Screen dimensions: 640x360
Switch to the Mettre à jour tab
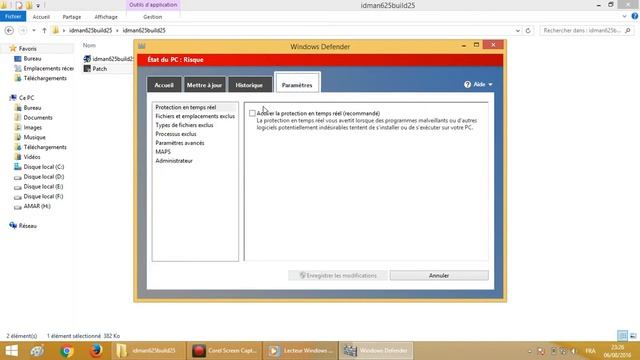click(x=204, y=85)
